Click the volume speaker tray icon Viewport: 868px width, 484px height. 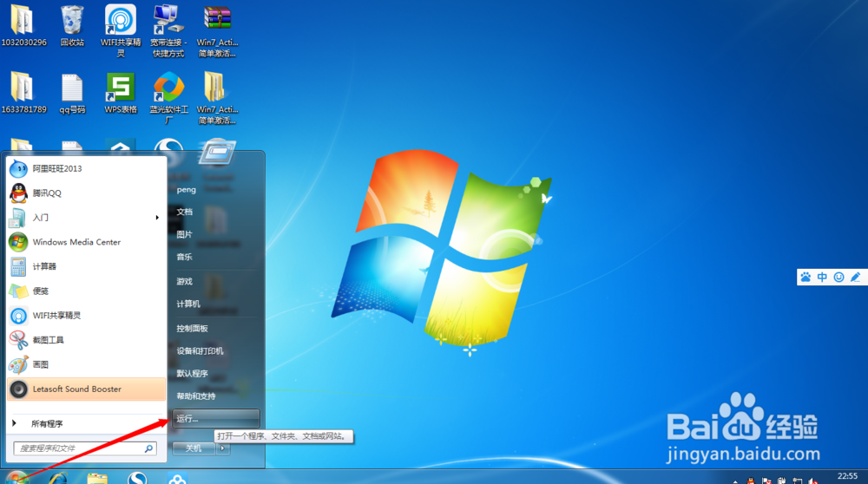(812, 481)
